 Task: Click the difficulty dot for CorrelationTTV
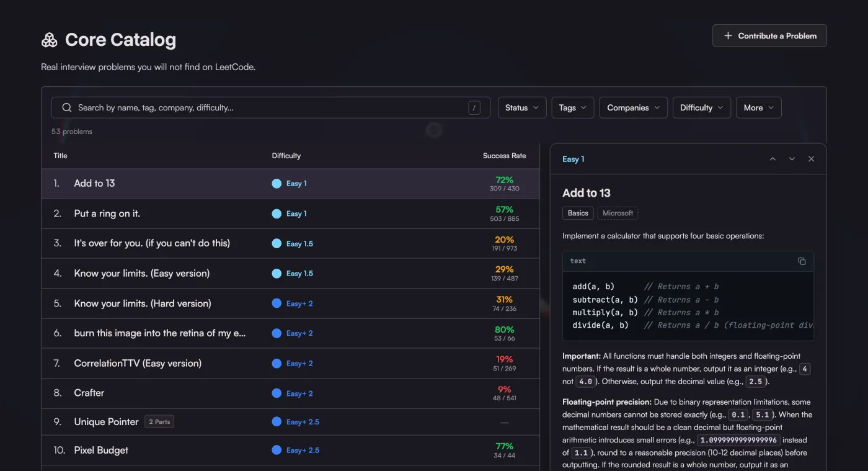[277, 364]
